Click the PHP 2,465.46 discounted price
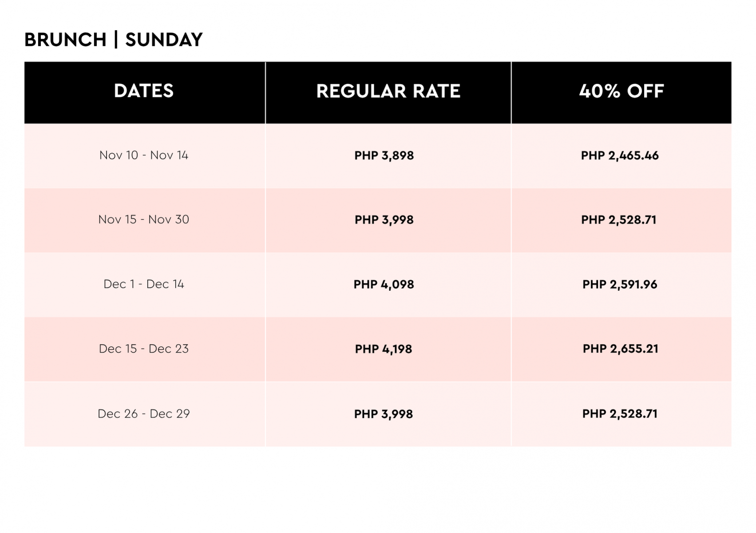The image size is (756, 533). pos(620,155)
